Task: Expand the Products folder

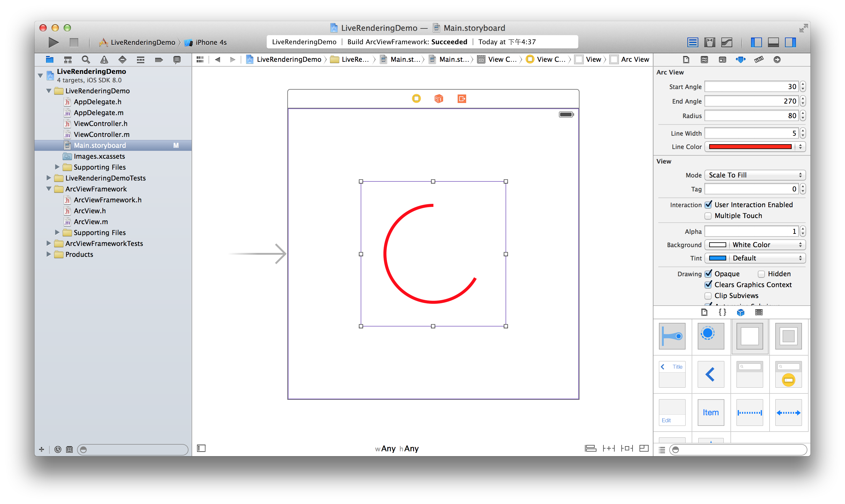Action: point(48,254)
